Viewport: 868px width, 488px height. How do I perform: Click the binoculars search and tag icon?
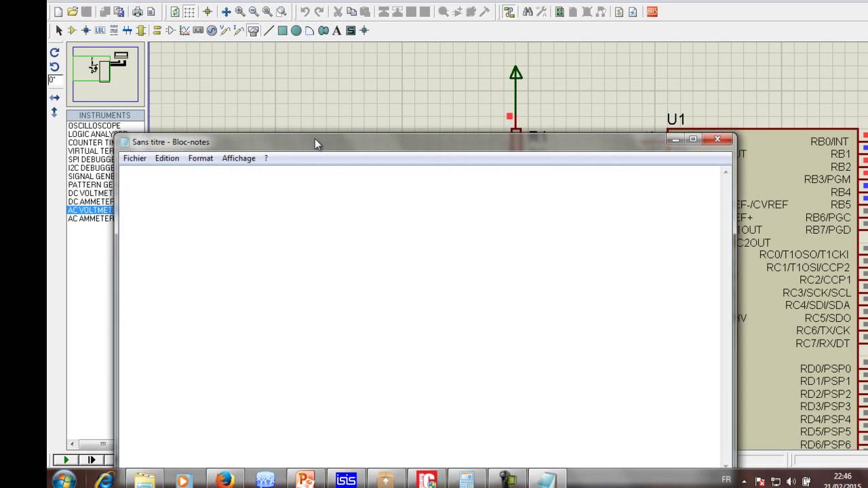tap(528, 12)
